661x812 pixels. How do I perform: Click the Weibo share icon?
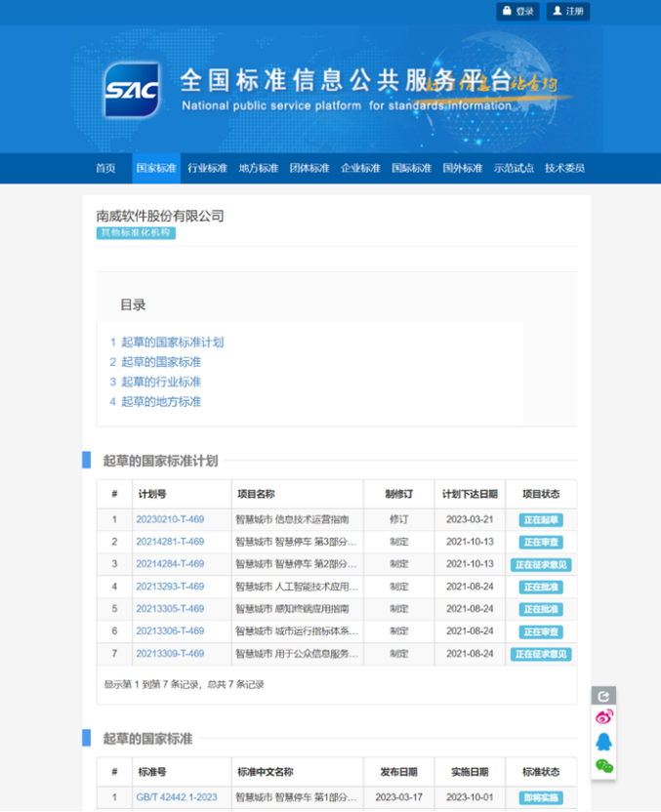pos(603,717)
